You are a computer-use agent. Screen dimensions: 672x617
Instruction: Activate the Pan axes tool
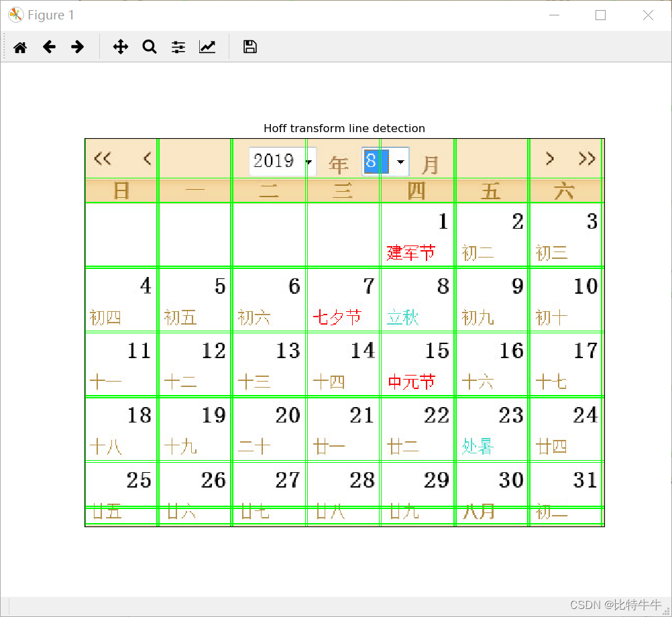click(121, 47)
